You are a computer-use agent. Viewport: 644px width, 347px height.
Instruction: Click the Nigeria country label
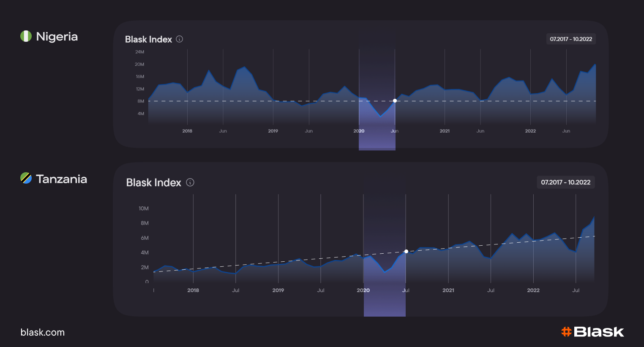pos(57,37)
